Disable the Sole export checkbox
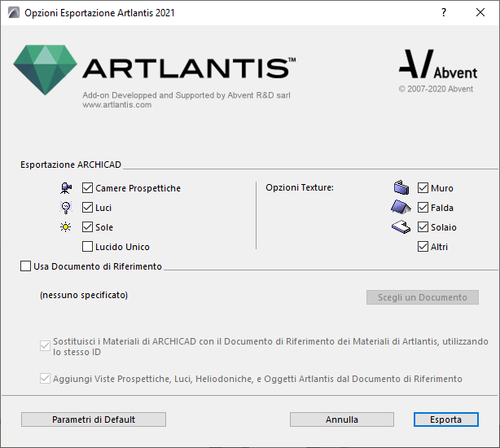Image resolution: width=500 pixels, height=448 pixels. coord(87,227)
